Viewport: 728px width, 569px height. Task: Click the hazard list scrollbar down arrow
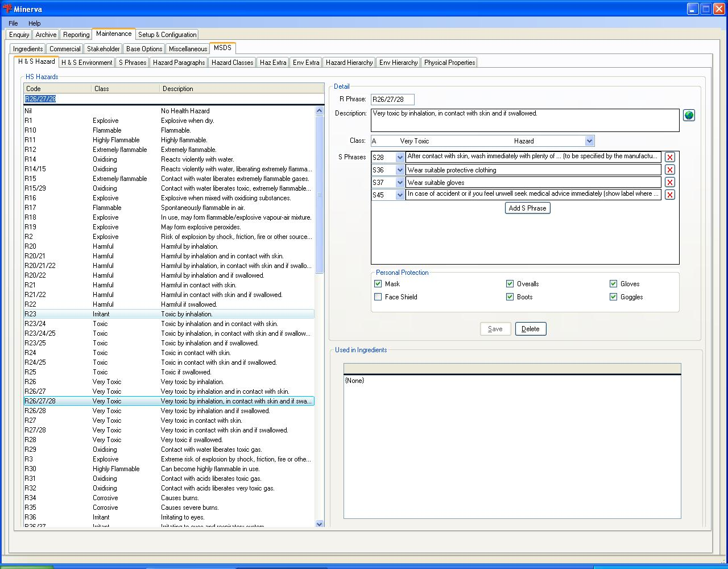(x=319, y=523)
